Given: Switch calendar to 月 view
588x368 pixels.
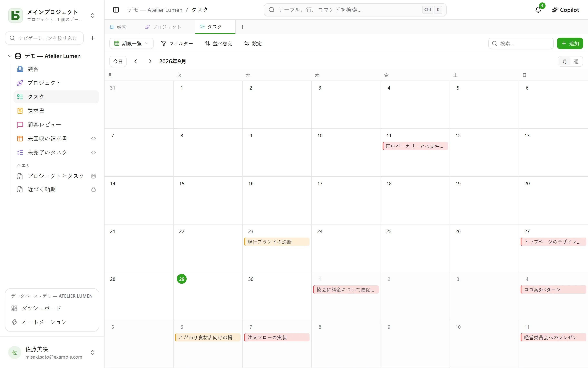Looking at the screenshot, I should [x=565, y=61].
